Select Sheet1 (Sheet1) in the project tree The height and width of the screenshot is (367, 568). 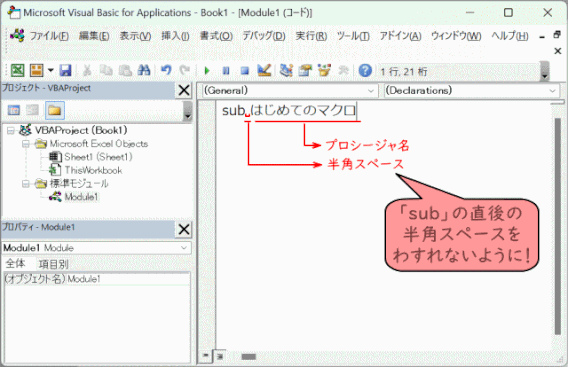[x=98, y=157]
